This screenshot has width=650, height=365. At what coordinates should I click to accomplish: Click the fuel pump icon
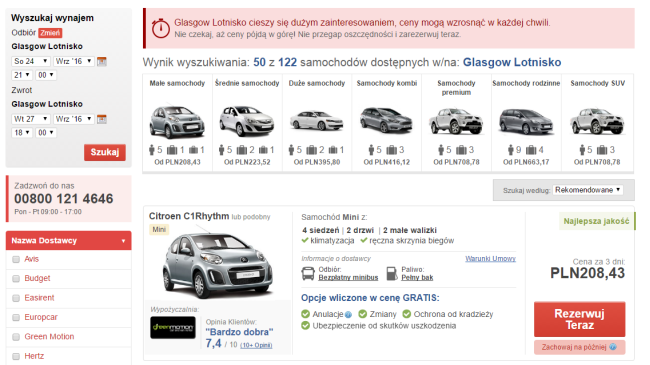392,273
